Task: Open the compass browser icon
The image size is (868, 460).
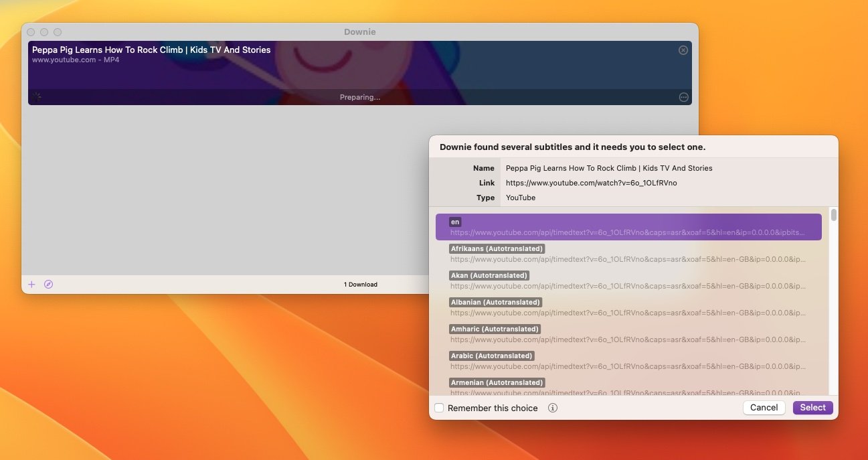Action: point(48,285)
